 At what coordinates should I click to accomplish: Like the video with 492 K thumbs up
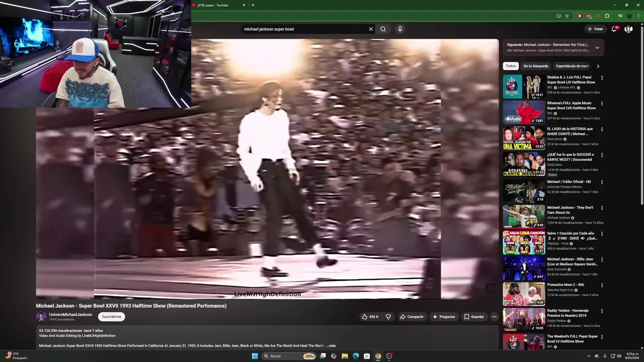tap(370, 317)
